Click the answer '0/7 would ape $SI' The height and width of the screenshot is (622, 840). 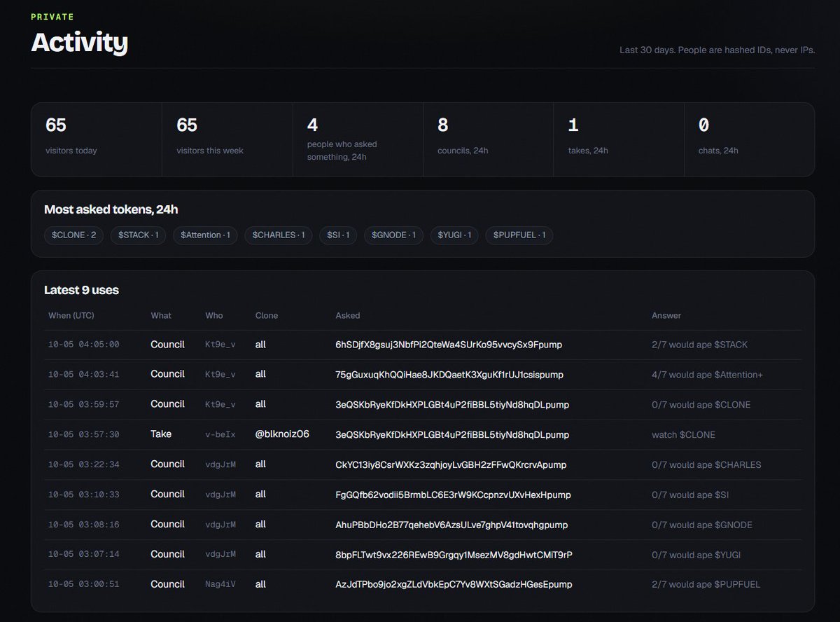coord(691,495)
